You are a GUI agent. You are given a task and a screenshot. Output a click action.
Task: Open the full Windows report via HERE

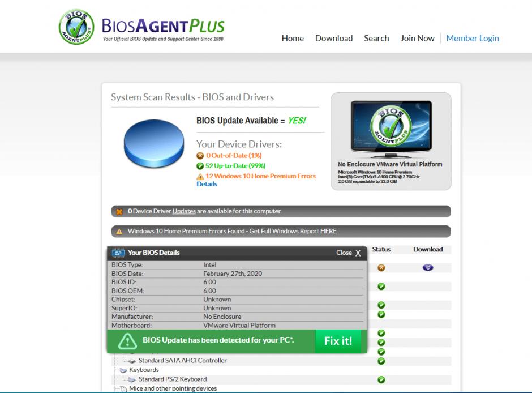328,231
